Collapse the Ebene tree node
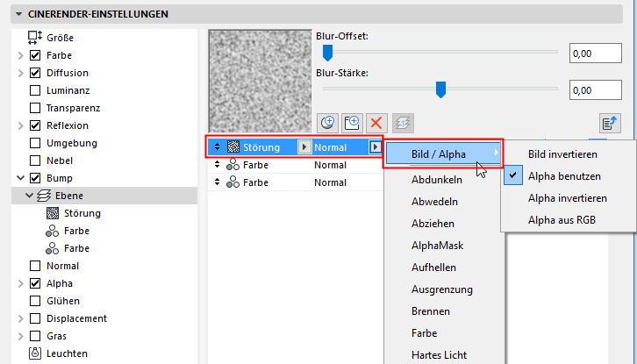Image resolution: width=637 pixels, height=364 pixels. coord(29,196)
